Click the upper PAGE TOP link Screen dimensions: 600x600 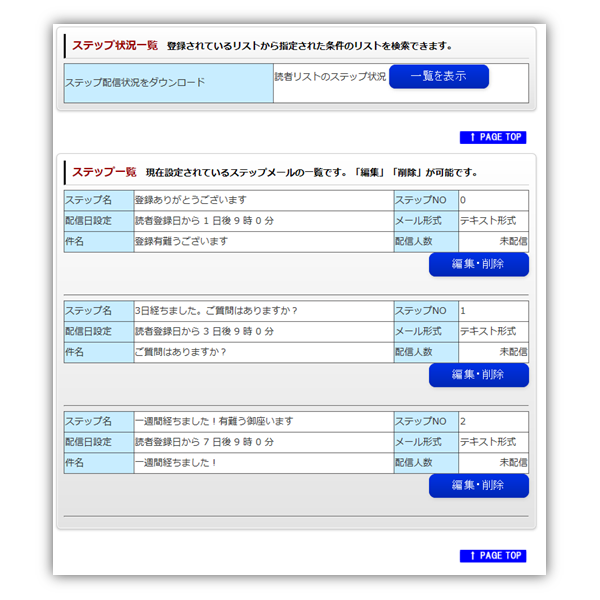click(x=493, y=137)
